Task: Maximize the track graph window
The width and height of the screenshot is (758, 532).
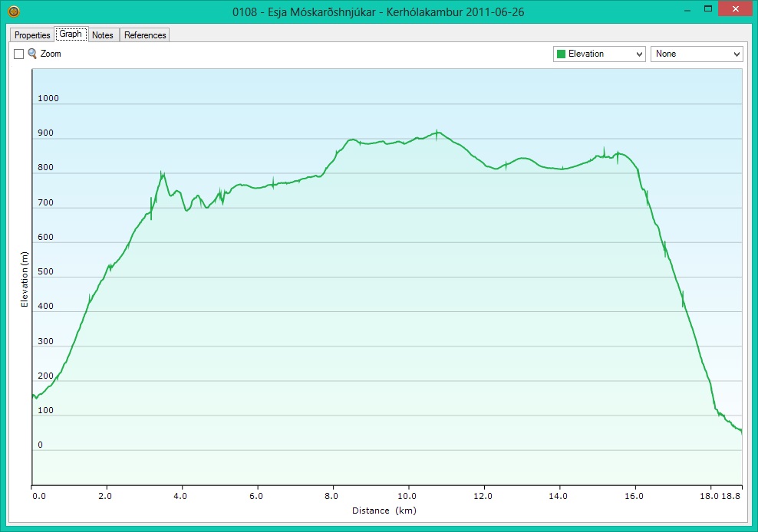Action: (707, 8)
